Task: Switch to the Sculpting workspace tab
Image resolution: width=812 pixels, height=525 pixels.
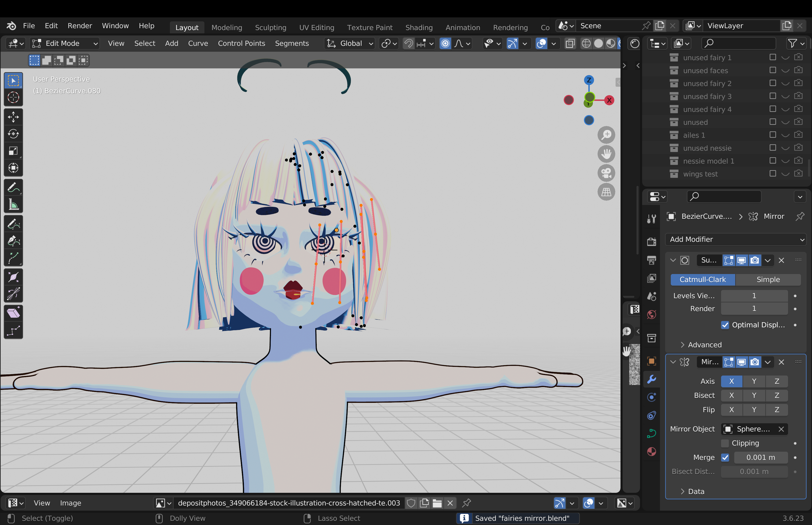Action: (x=271, y=27)
